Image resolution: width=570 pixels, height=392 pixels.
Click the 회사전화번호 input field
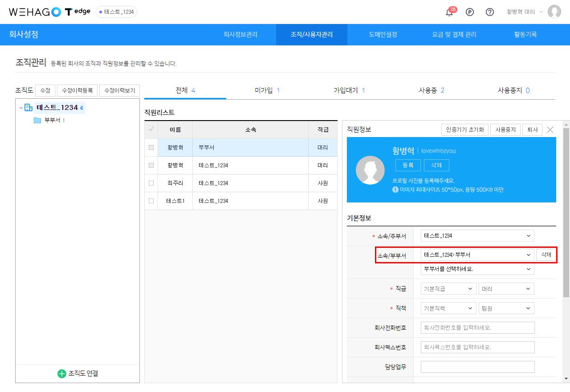point(477,328)
